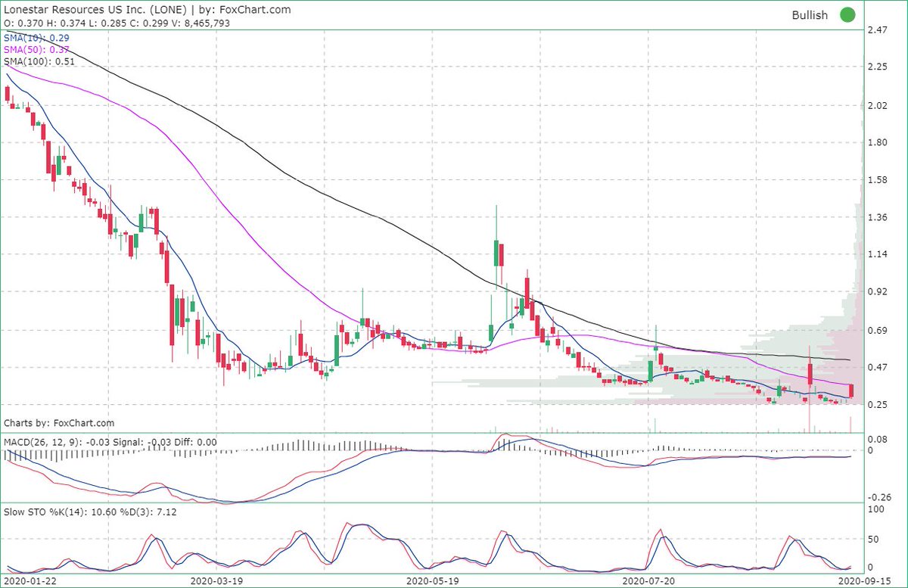Select the O/H/L/C and volume readout line
Screen dimensions: 908x588
(117, 23)
